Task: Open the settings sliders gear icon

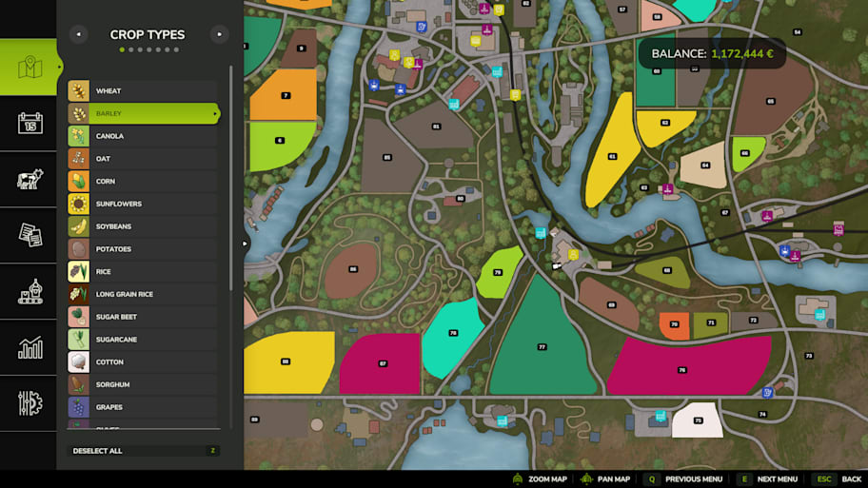Action: (x=30, y=402)
